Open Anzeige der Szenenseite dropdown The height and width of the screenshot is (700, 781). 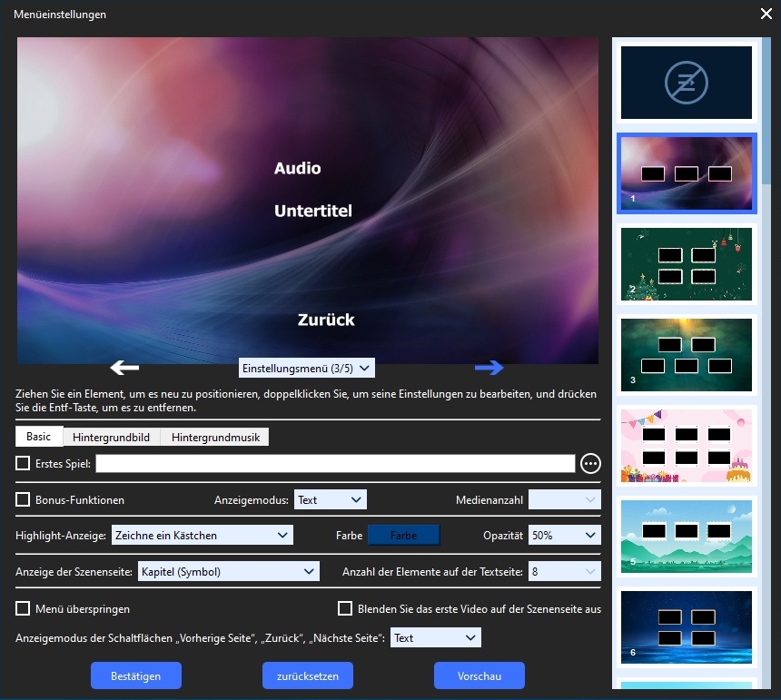pos(229,572)
